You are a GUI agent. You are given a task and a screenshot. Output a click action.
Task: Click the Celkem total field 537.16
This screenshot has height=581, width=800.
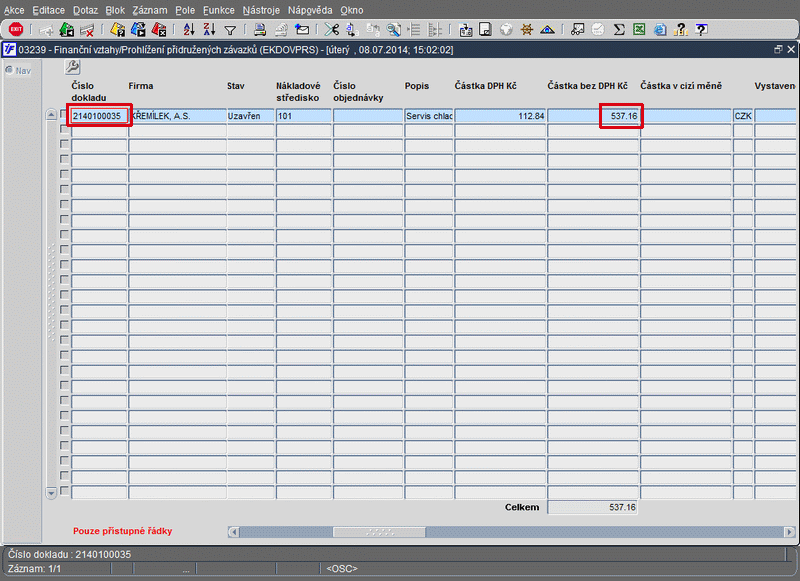coord(593,507)
